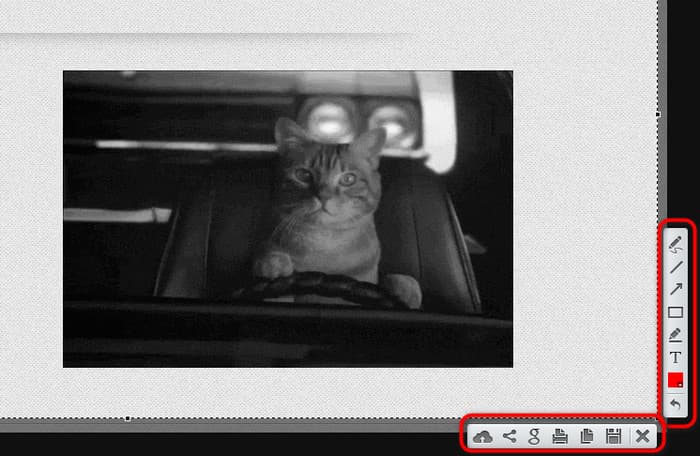Select the Marker highlighter tool

coord(675,335)
